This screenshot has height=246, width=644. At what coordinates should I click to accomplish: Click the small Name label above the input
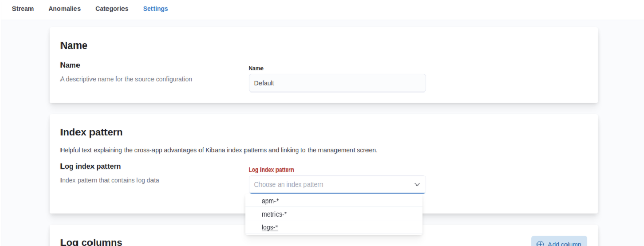coord(256,68)
